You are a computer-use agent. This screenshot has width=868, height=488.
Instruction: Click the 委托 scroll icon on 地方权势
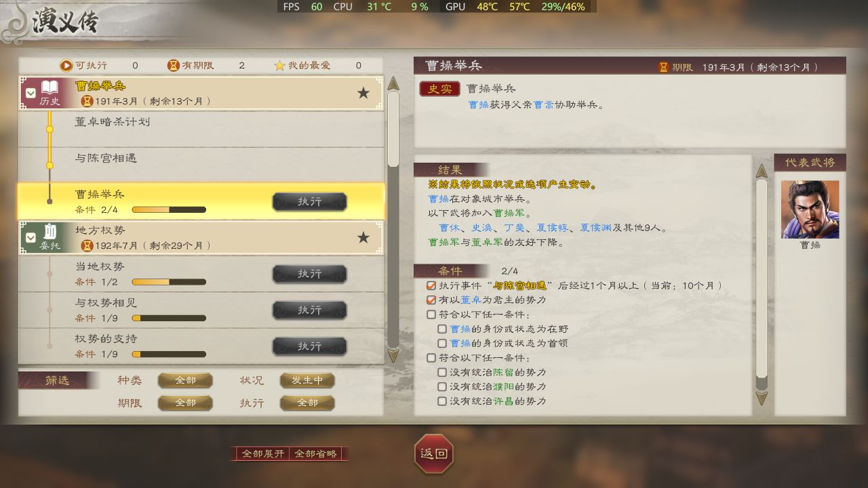click(50, 232)
